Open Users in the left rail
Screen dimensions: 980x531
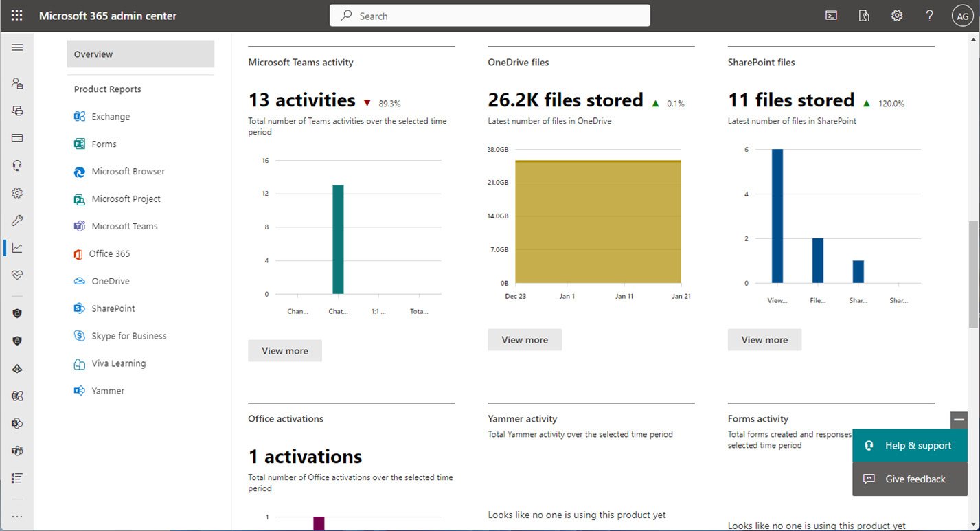17,83
